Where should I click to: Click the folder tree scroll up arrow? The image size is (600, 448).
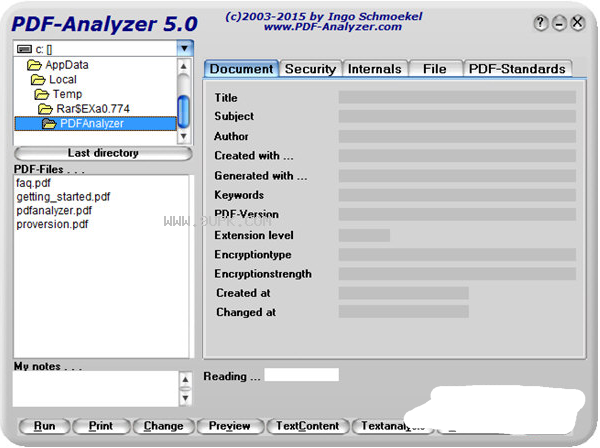coord(184,66)
